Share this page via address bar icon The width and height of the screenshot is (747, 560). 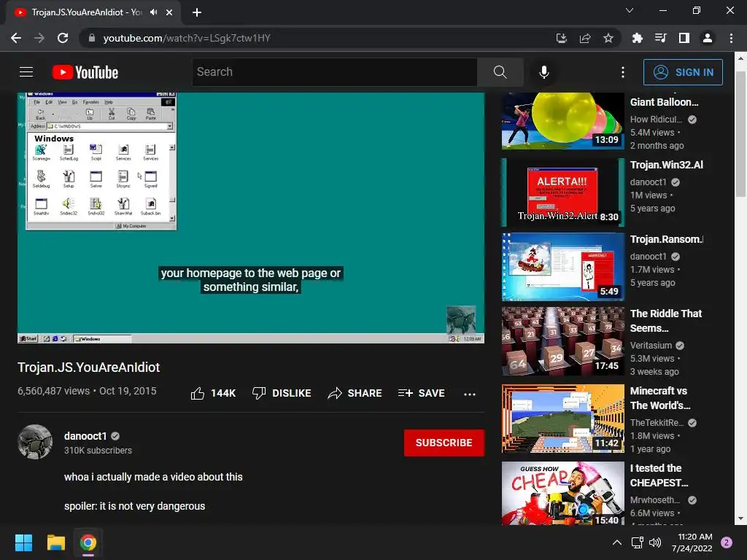[x=585, y=38]
